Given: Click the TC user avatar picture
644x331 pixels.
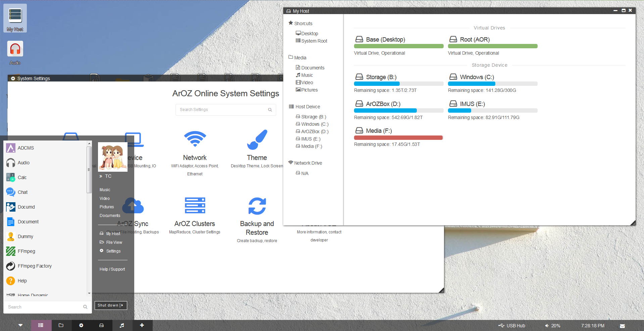Looking at the screenshot, I should (113, 157).
